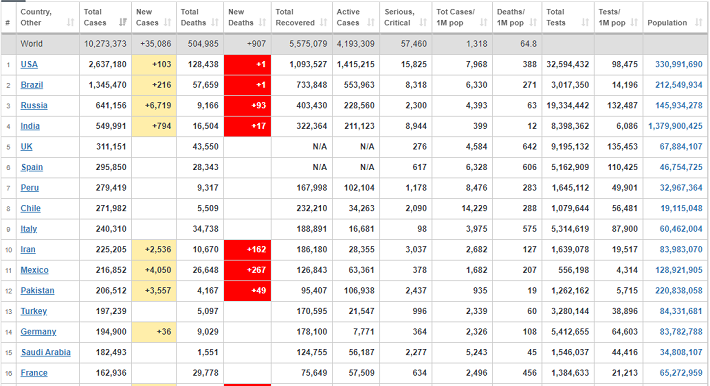Sort by Deaths/1M pop arrows icon
Viewport: 710px width, 386px height.
point(533,22)
